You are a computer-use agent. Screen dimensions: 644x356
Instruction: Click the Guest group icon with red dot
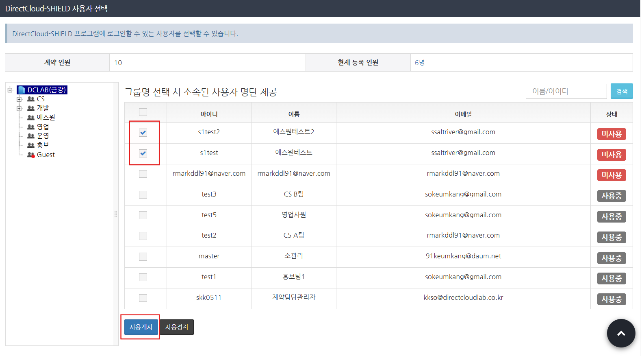point(31,155)
